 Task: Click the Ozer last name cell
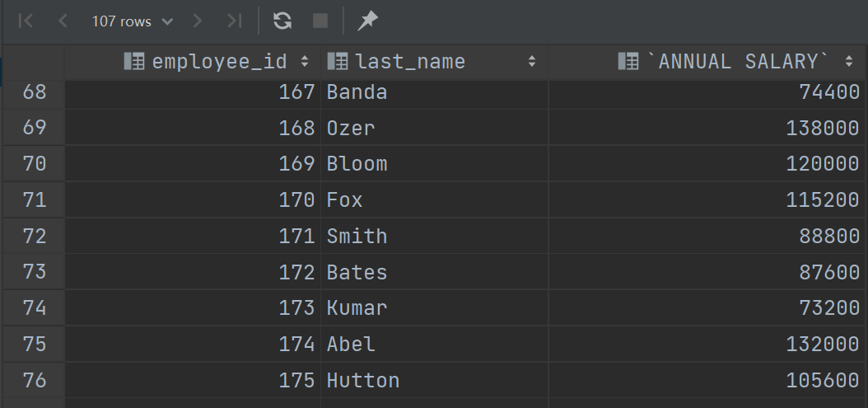435,128
